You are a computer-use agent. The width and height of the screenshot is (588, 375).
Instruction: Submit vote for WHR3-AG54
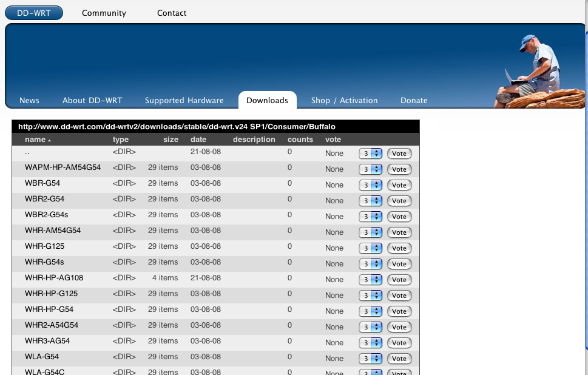pos(399,342)
